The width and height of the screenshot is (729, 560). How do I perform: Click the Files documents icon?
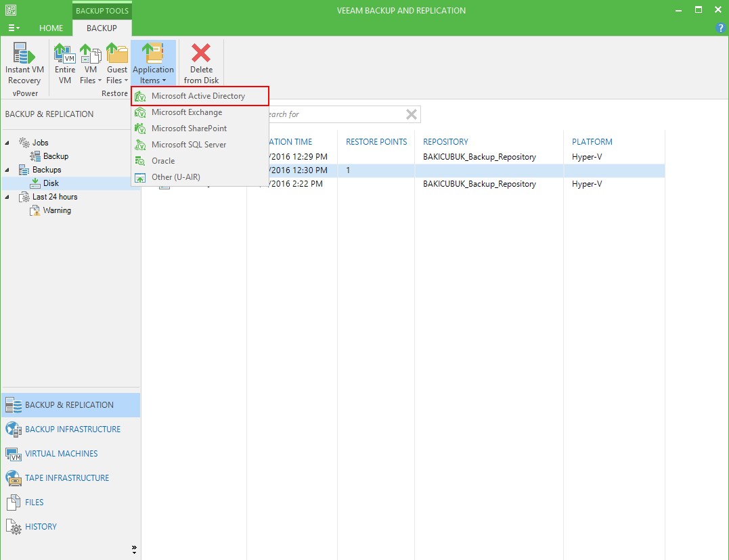[x=14, y=503]
